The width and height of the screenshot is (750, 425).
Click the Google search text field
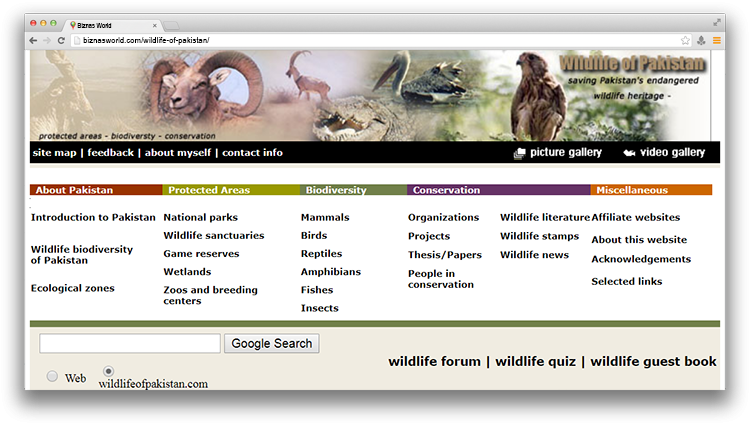tap(130, 343)
